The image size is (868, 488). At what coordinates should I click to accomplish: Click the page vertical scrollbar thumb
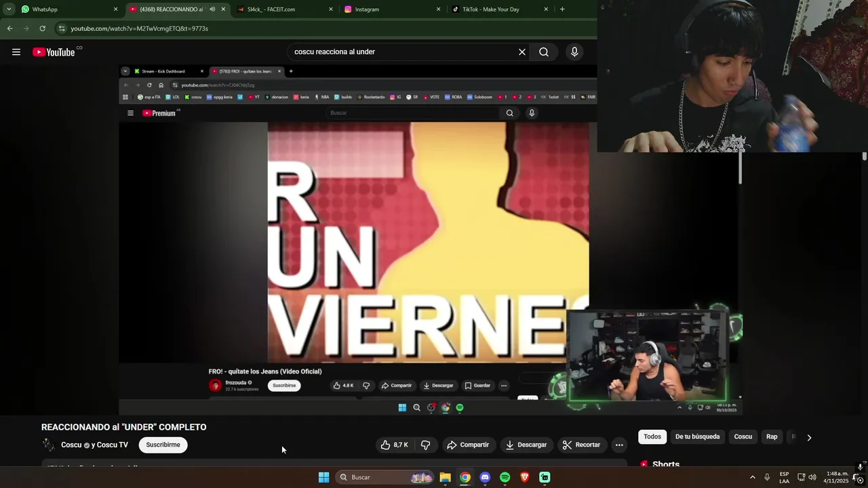coord(864,156)
